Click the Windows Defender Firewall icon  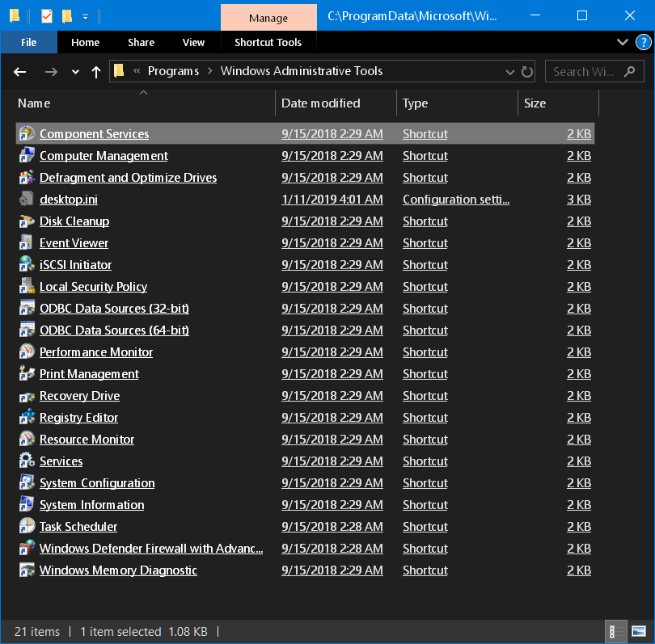(27, 548)
